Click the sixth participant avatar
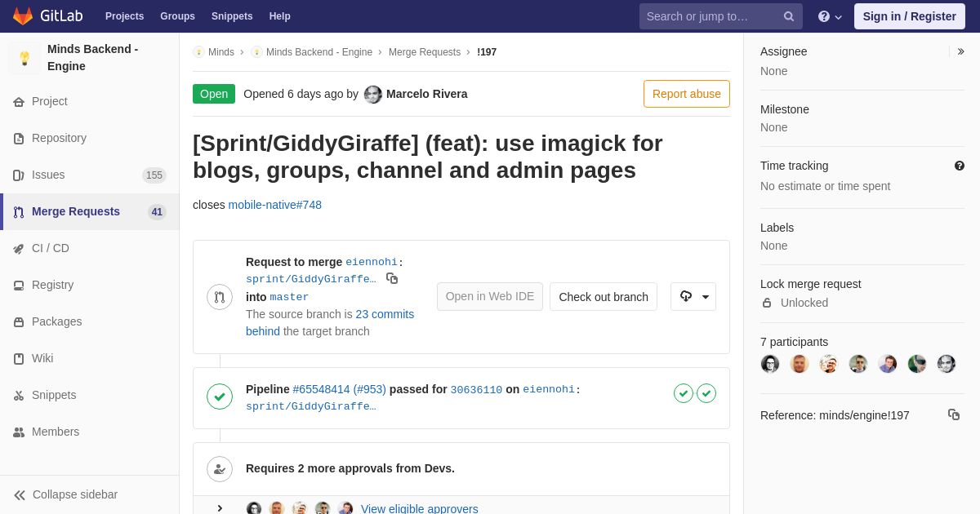This screenshot has height=514, width=980. point(917,364)
